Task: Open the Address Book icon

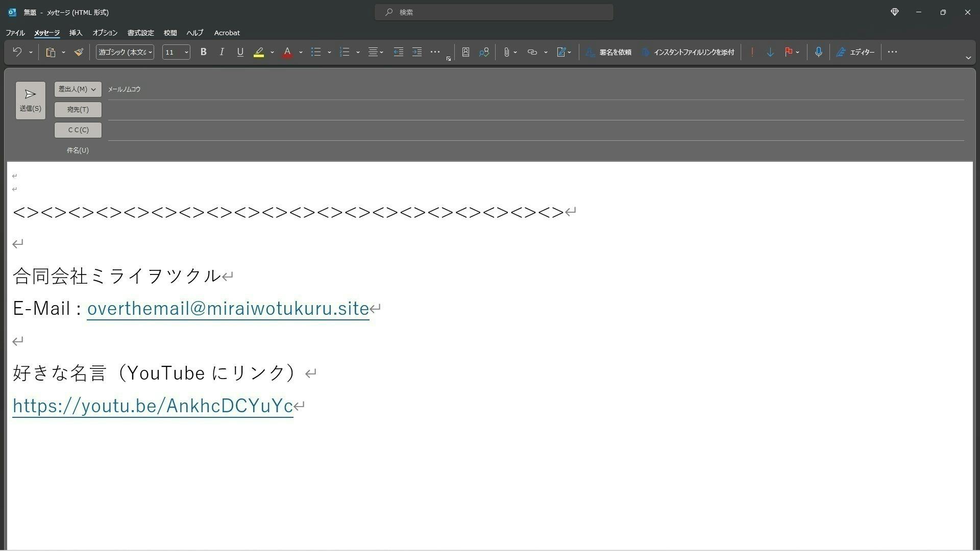Action: [x=465, y=52]
